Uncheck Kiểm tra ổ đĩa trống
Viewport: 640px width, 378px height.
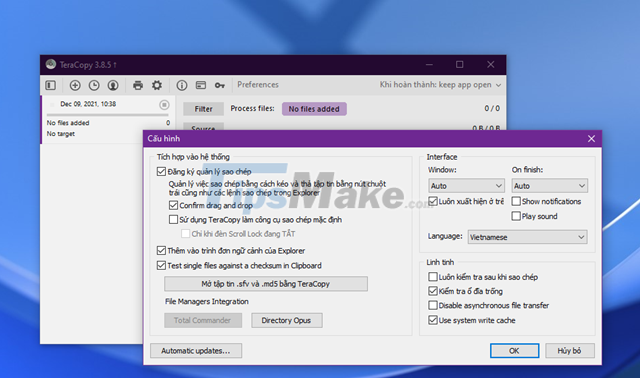pyautogui.click(x=433, y=291)
